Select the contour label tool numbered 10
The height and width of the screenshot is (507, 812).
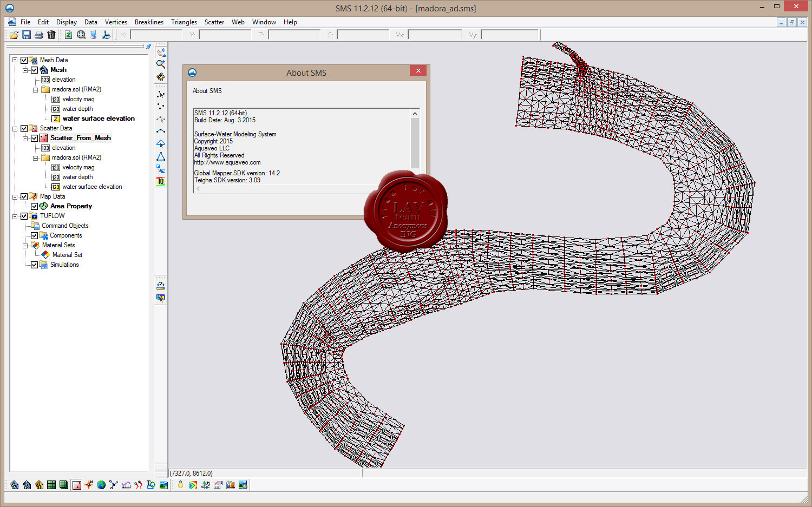pos(161,181)
